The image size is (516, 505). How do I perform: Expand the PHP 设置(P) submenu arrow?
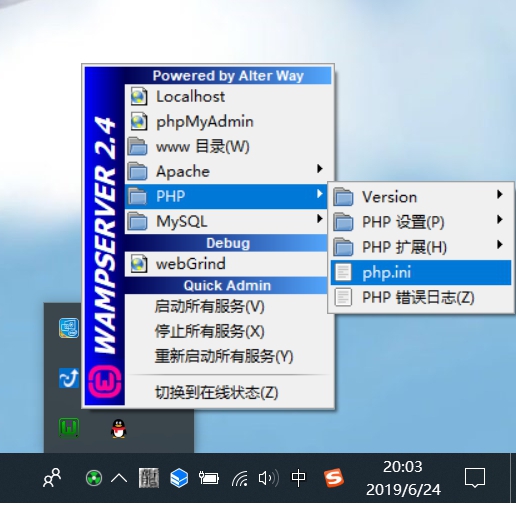click(499, 219)
